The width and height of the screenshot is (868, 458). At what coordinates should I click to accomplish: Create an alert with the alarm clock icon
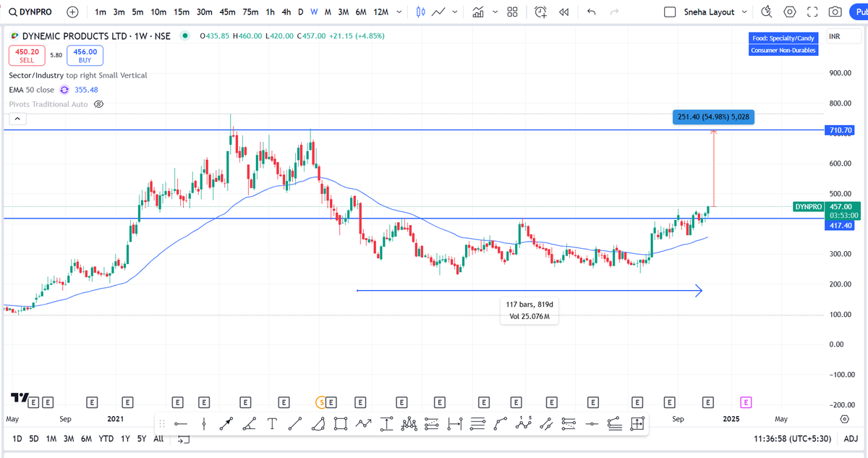coord(540,12)
